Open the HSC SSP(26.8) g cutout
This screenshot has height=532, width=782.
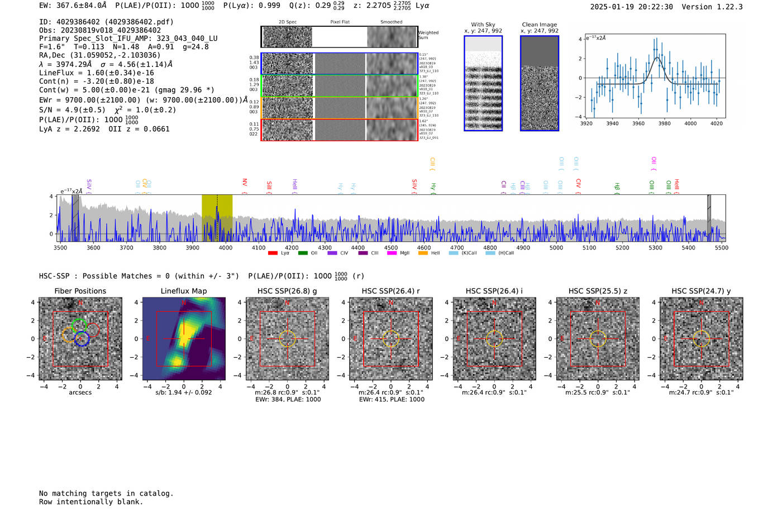click(287, 339)
